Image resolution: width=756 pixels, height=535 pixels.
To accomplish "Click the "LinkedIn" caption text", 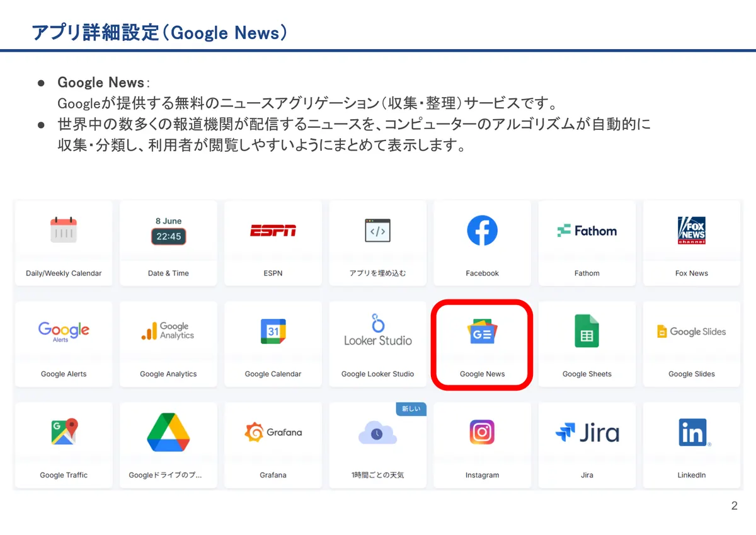I will point(692,475).
